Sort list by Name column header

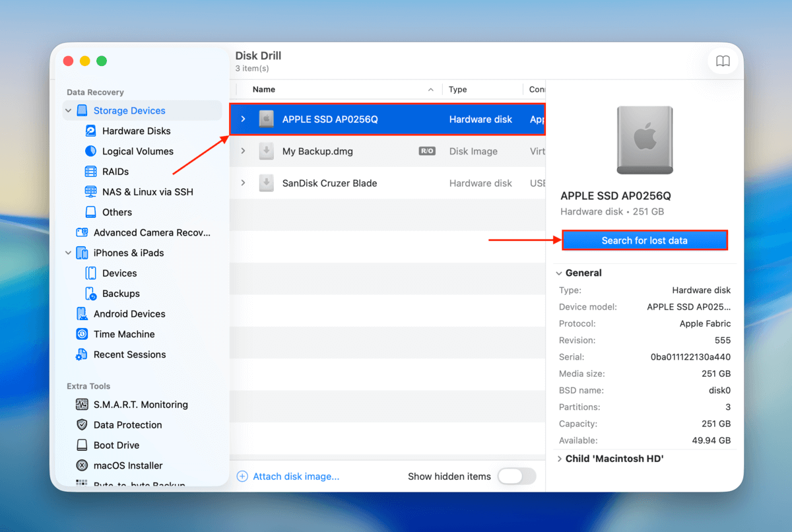(264, 90)
